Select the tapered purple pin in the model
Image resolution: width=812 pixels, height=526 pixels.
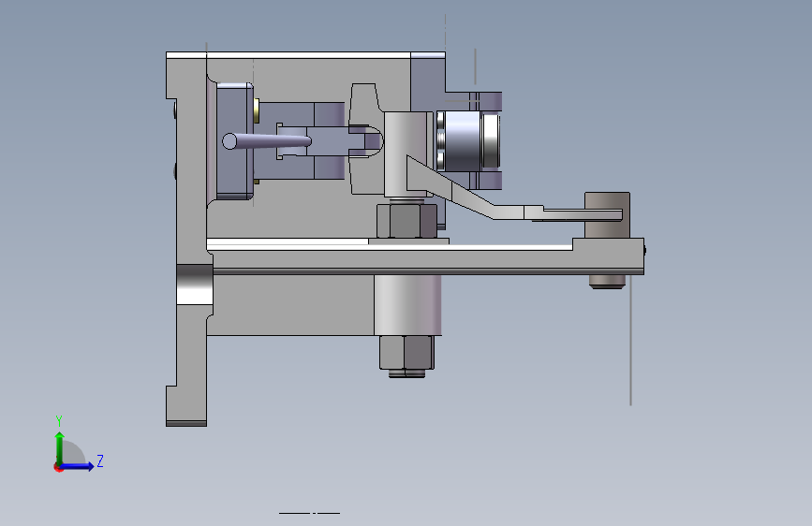pyautogui.click(x=266, y=141)
